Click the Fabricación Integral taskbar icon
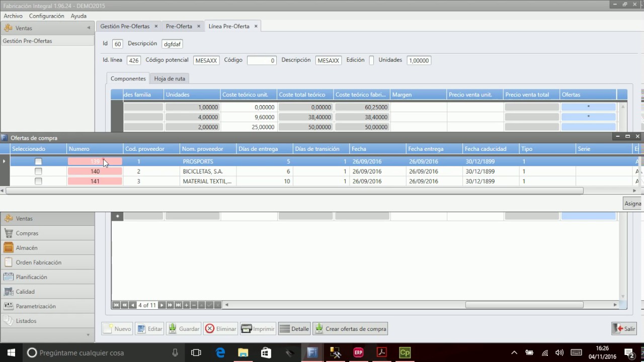644x362 pixels. [x=312, y=353]
